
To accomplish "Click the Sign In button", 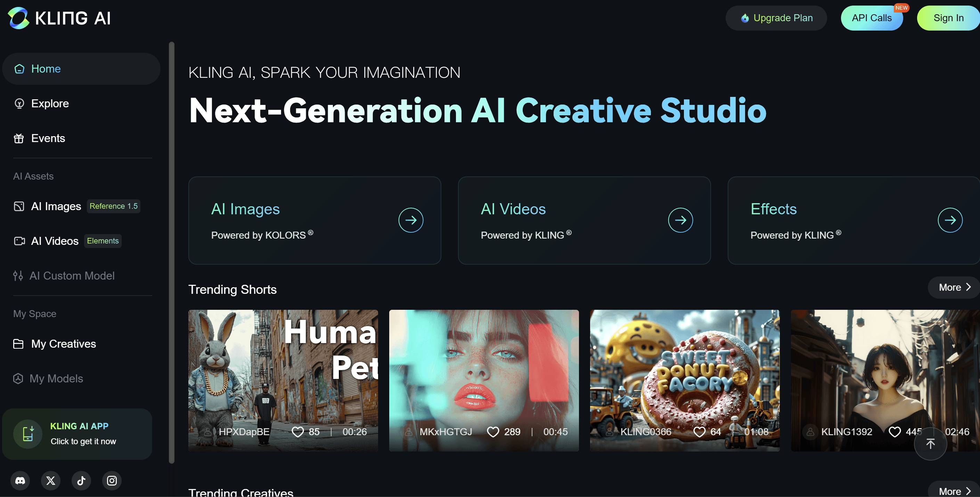I will (948, 18).
